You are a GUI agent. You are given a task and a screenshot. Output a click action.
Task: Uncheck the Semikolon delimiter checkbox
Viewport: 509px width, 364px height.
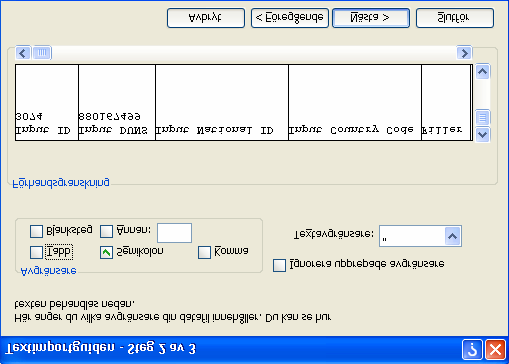pyautogui.click(x=106, y=253)
